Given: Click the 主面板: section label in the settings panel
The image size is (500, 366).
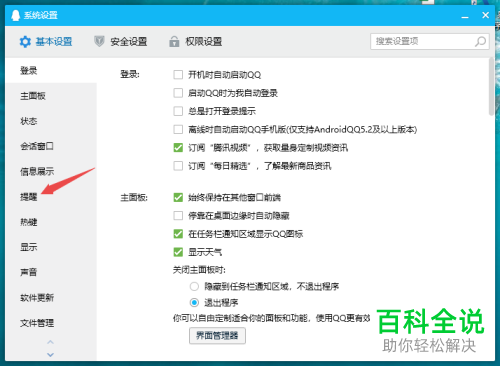Looking at the screenshot, I should pos(134,198).
